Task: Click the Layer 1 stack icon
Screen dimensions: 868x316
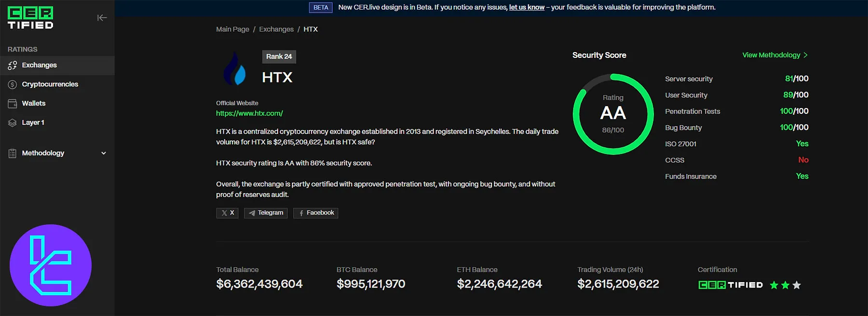Action: pyautogui.click(x=13, y=123)
